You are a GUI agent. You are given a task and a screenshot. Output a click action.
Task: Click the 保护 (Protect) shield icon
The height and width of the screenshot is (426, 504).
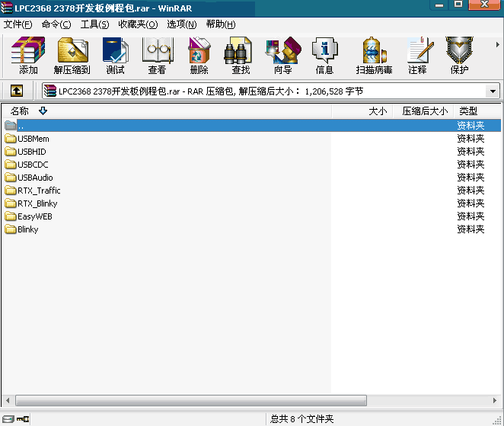[459, 56]
